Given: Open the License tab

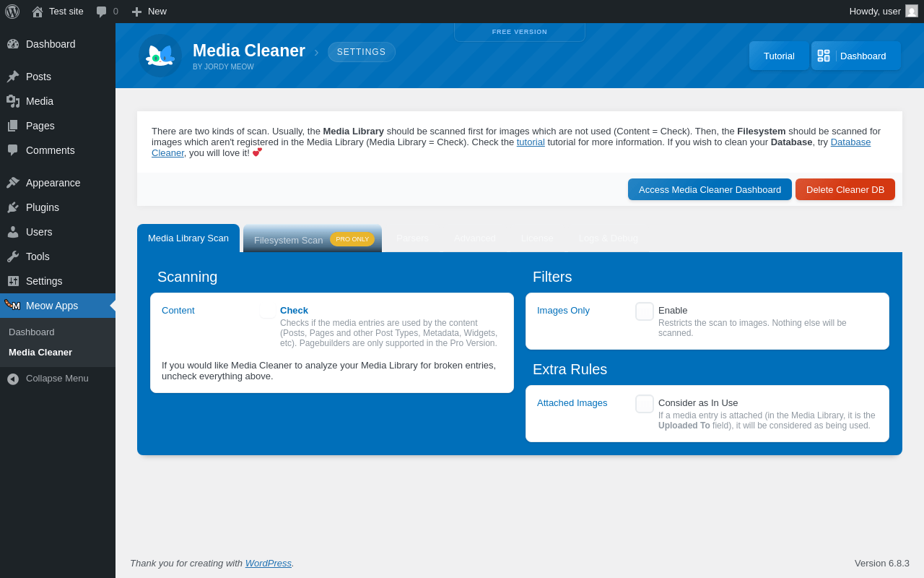Looking at the screenshot, I should (537, 238).
